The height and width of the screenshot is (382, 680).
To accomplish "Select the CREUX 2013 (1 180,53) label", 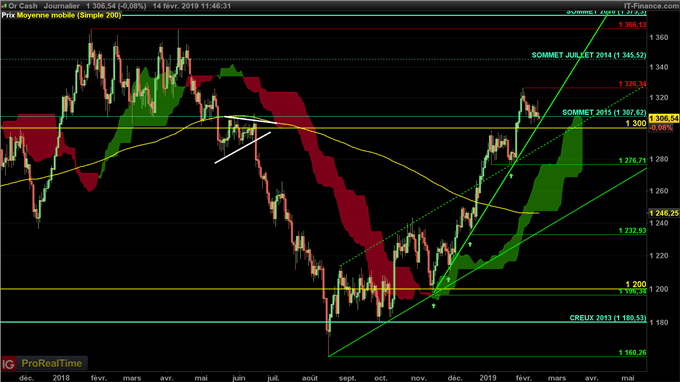I will 608,318.
